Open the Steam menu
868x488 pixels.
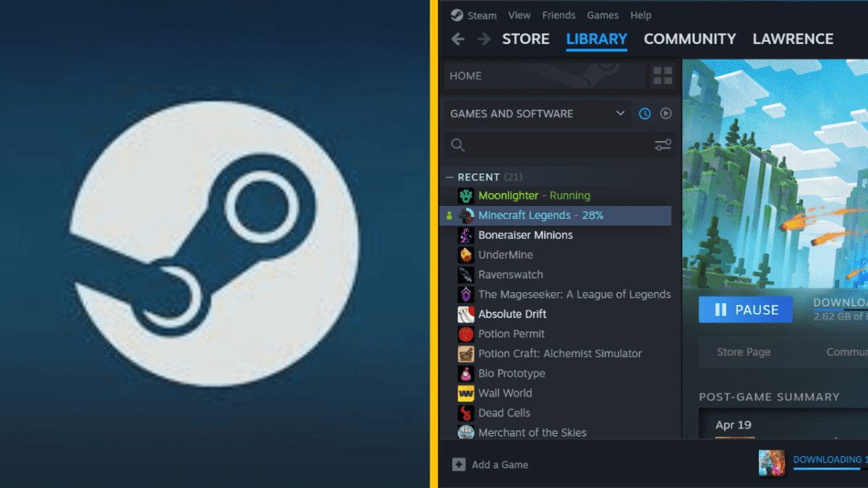474,15
